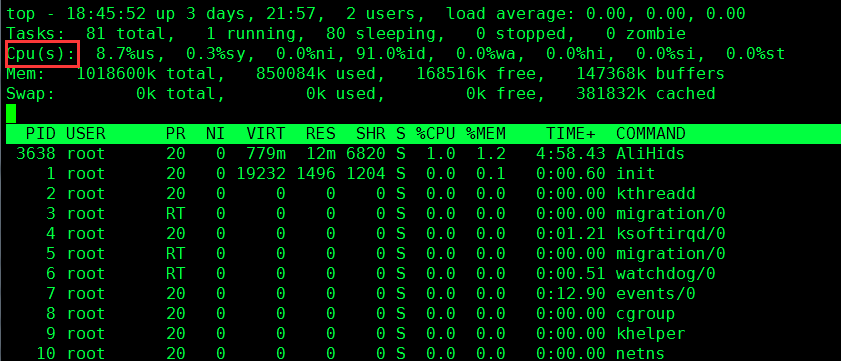
Task: Select the "381832k cached" value
Action: coord(646,94)
